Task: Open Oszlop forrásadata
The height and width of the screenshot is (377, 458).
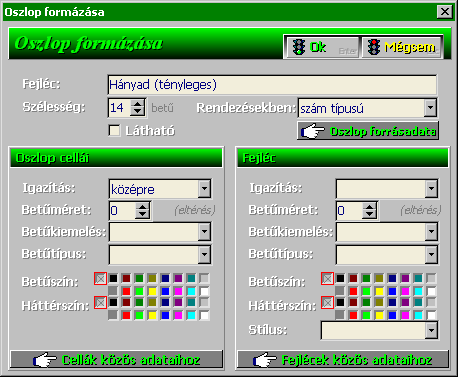Action: (368, 131)
